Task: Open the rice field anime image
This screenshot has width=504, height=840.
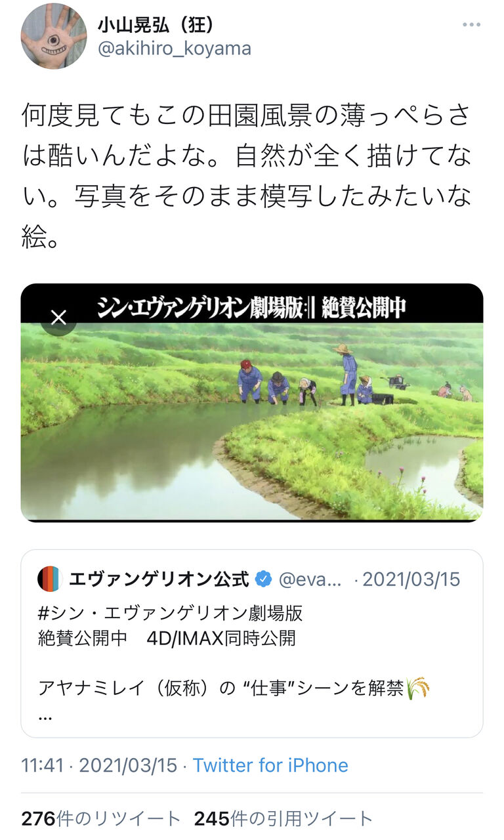Action: [252, 403]
